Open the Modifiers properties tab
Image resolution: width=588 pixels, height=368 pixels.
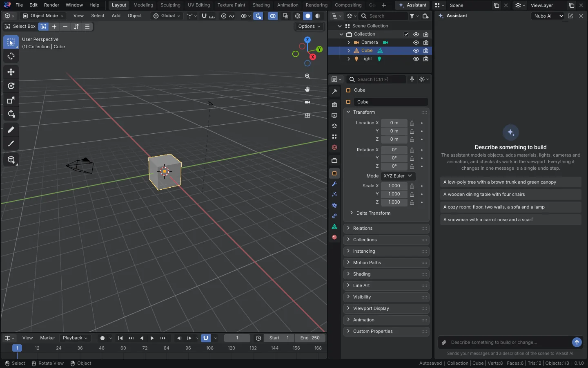coord(334,184)
